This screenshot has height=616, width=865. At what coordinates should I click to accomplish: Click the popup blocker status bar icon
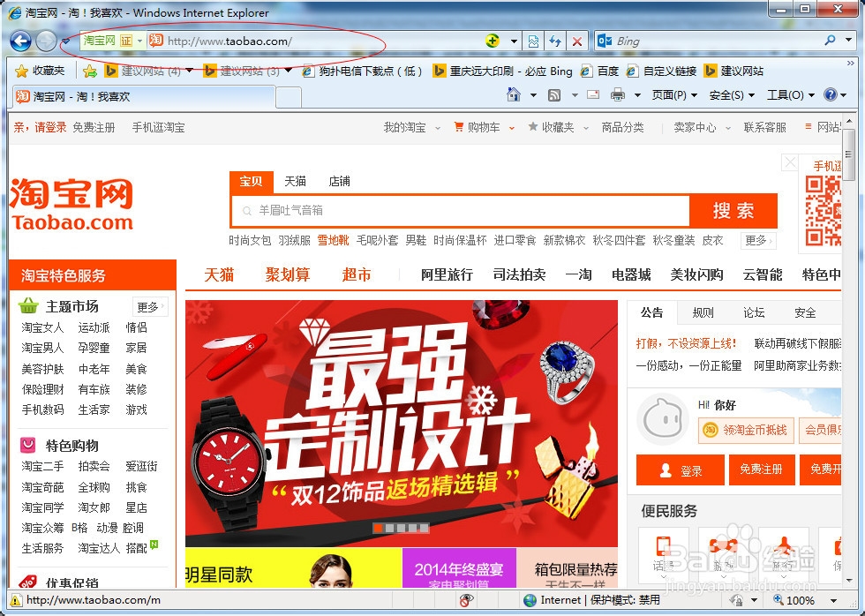467,600
